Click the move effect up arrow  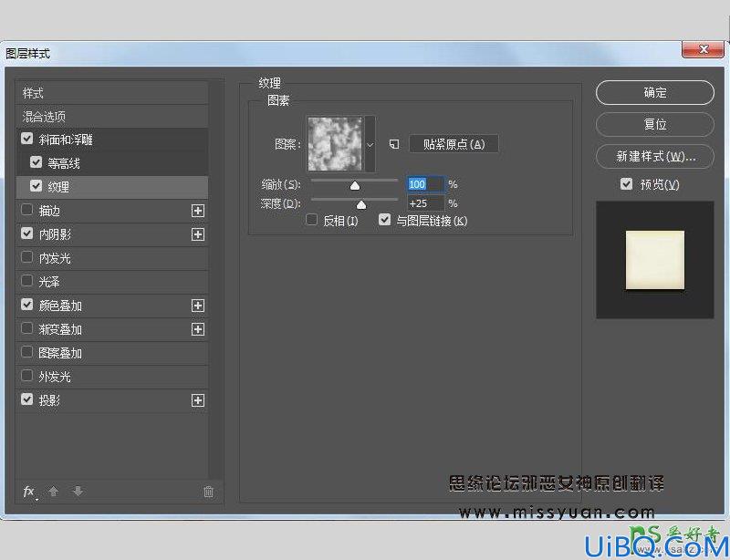click(54, 491)
